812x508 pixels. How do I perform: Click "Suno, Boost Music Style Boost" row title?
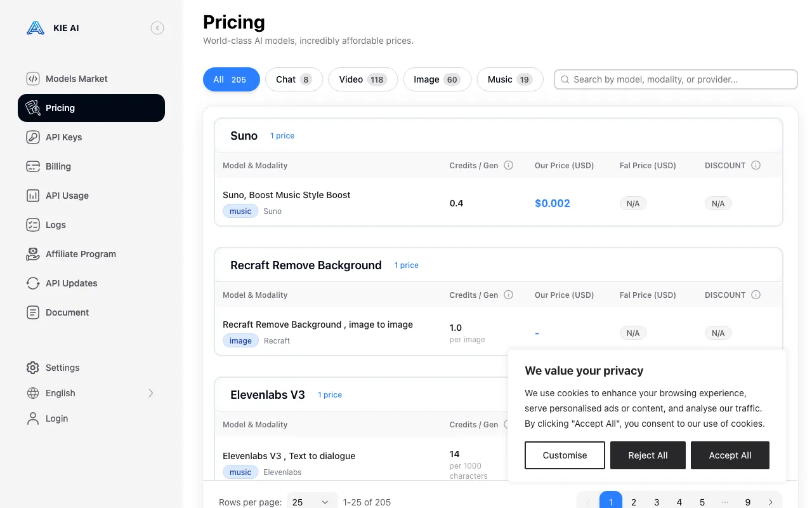287,195
